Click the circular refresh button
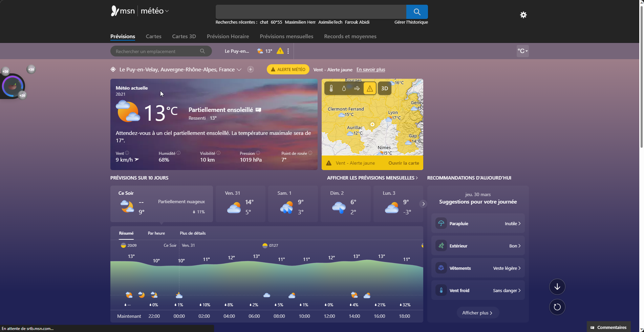The width and height of the screenshot is (644, 332). click(557, 307)
